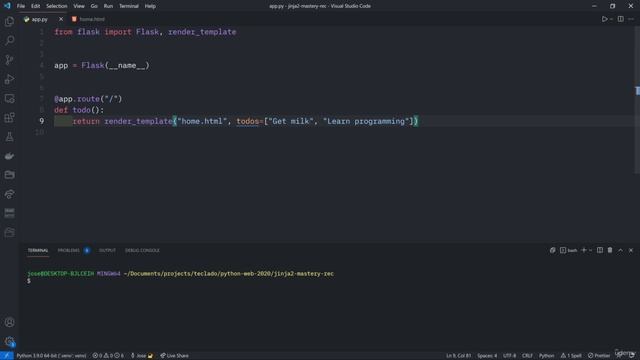Click line number 9 in the gutter
The width and height of the screenshot is (640, 360).
(41, 121)
